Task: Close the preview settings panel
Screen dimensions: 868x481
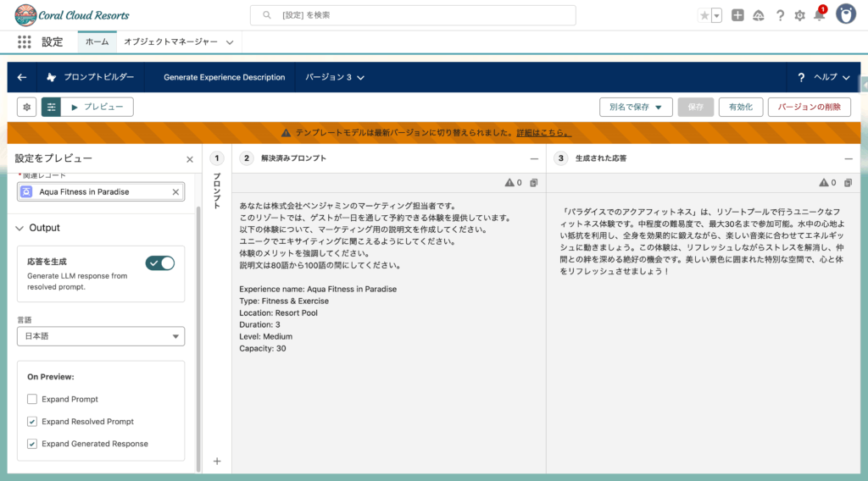Action: [190, 159]
